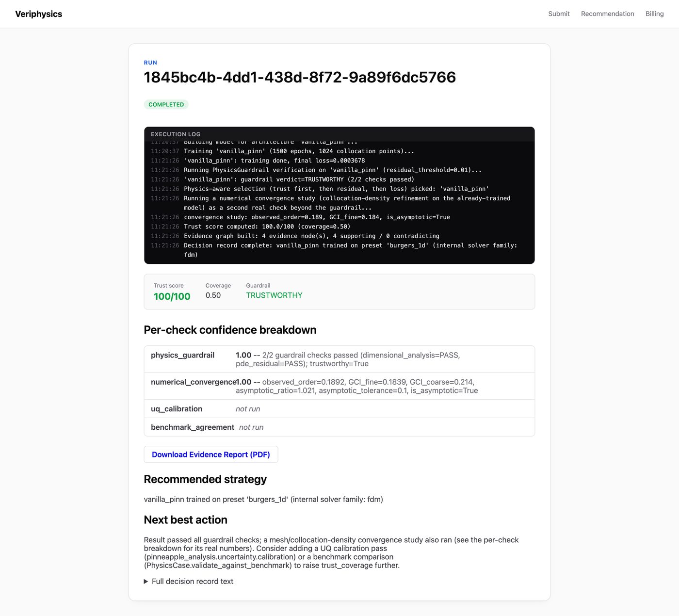Click log line 'guardrail verdict=TRUSTWORTHY'

(299, 179)
